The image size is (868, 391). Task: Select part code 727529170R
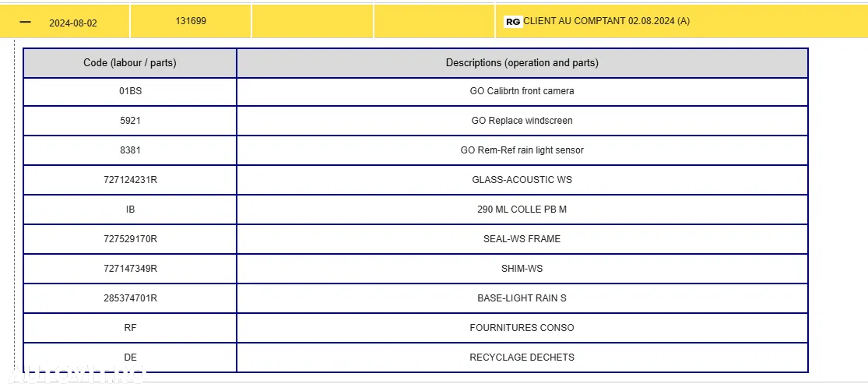(130, 239)
